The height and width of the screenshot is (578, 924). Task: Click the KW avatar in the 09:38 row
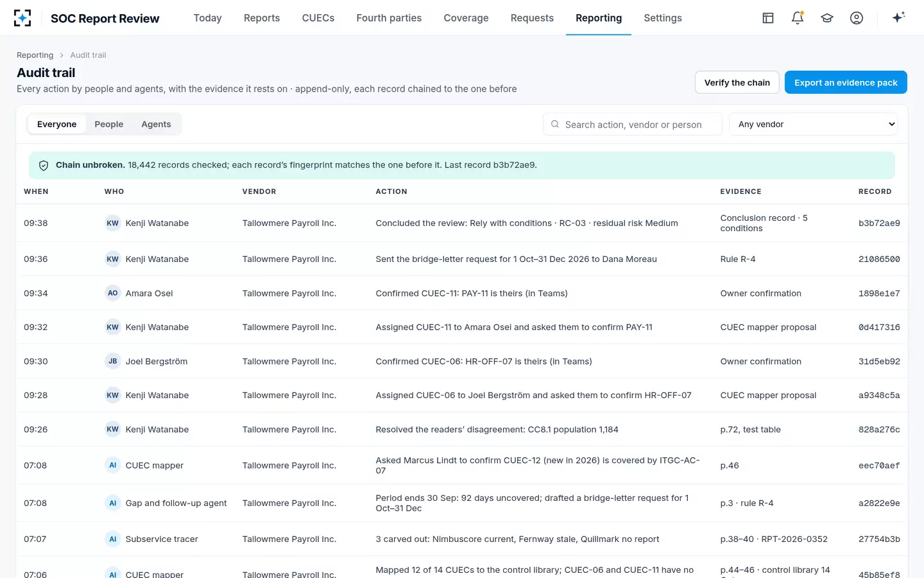(113, 223)
